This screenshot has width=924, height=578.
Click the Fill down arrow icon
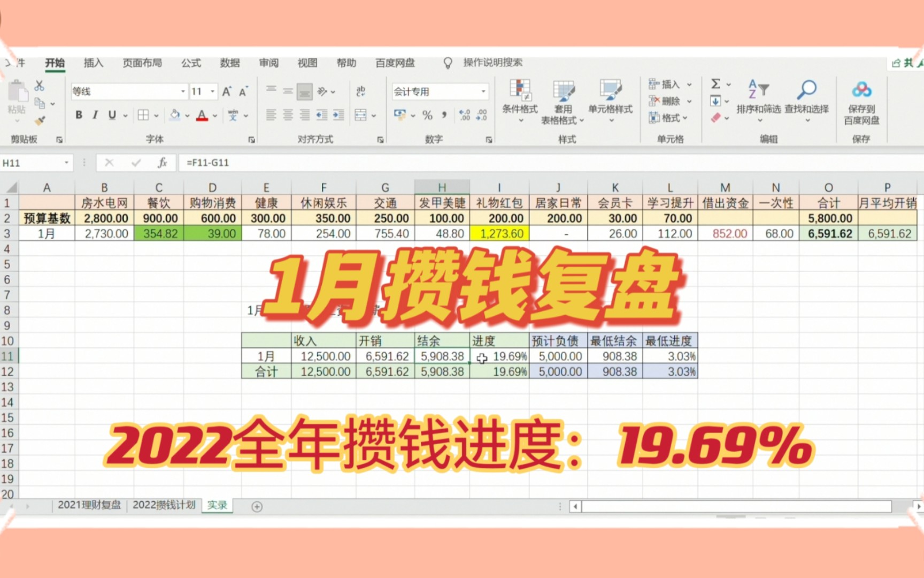(715, 101)
